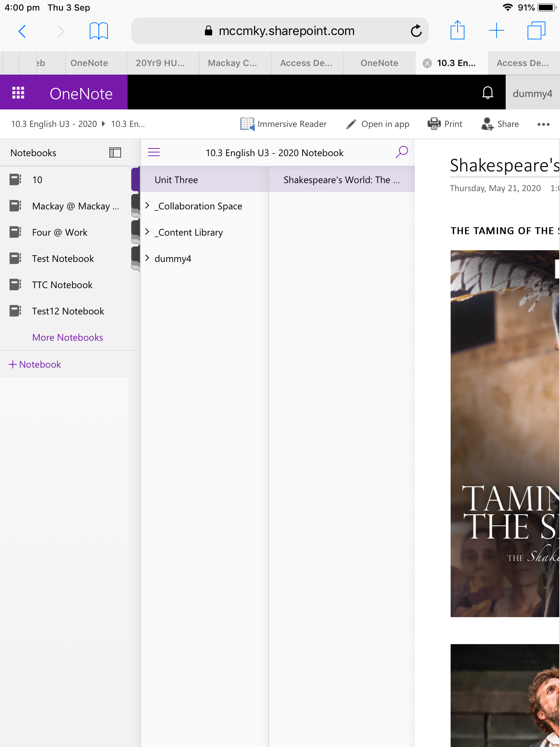The height and width of the screenshot is (747, 560).
Task: Add a new Safari tab
Action: tap(497, 30)
